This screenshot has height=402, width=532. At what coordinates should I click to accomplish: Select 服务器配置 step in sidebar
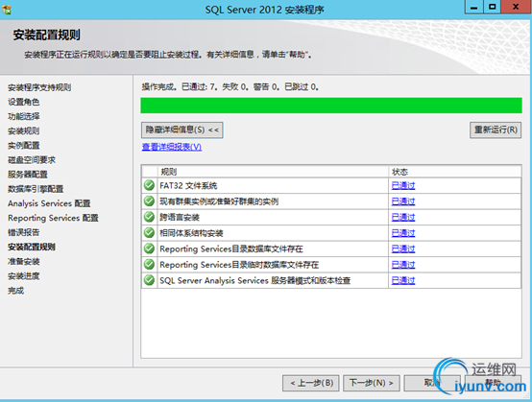[x=28, y=175]
